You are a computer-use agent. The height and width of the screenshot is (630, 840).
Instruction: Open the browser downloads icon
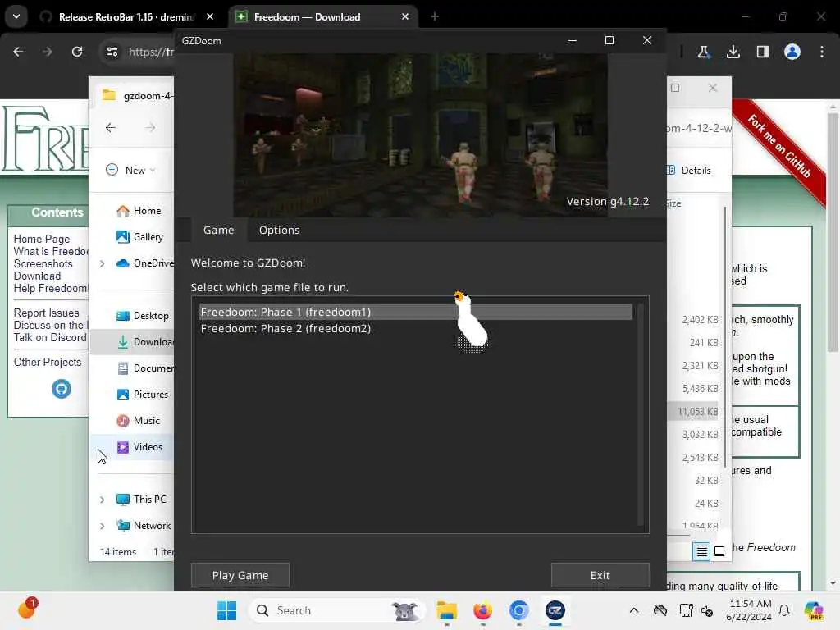(x=733, y=52)
